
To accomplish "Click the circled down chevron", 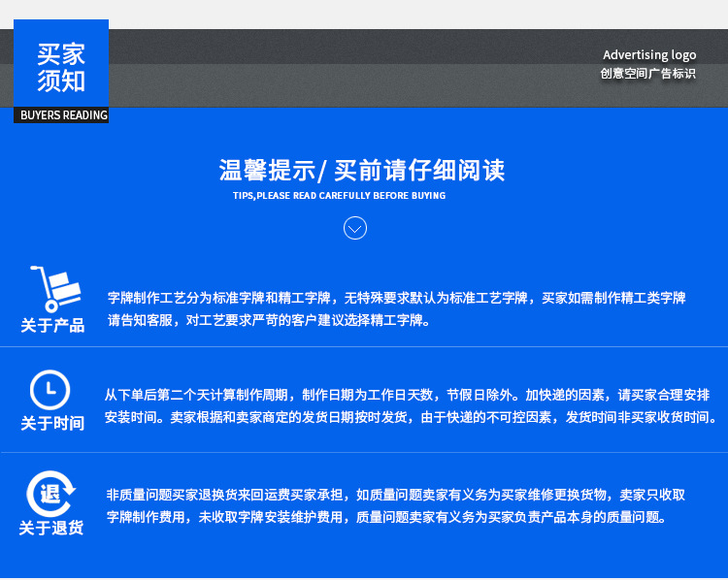I will (x=355, y=228).
